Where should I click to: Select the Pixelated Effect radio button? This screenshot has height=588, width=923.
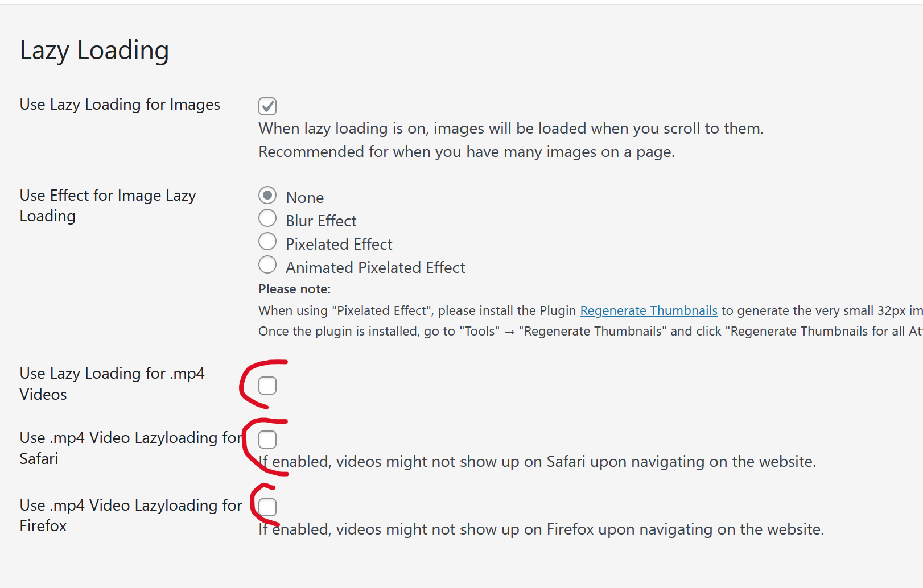coord(267,242)
